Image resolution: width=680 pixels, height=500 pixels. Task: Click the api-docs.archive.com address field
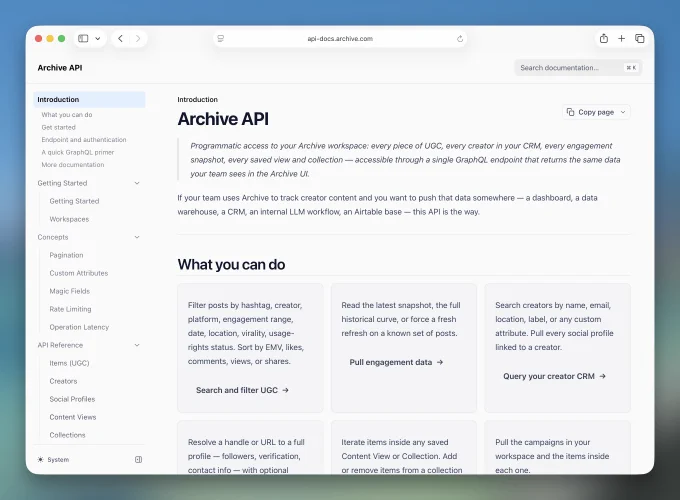pyautogui.click(x=340, y=39)
